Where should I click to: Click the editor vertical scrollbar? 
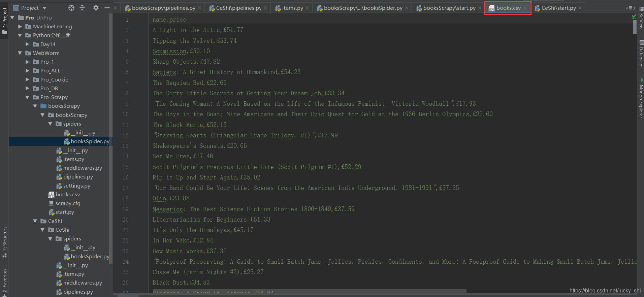pyautogui.click(x=635, y=27)
